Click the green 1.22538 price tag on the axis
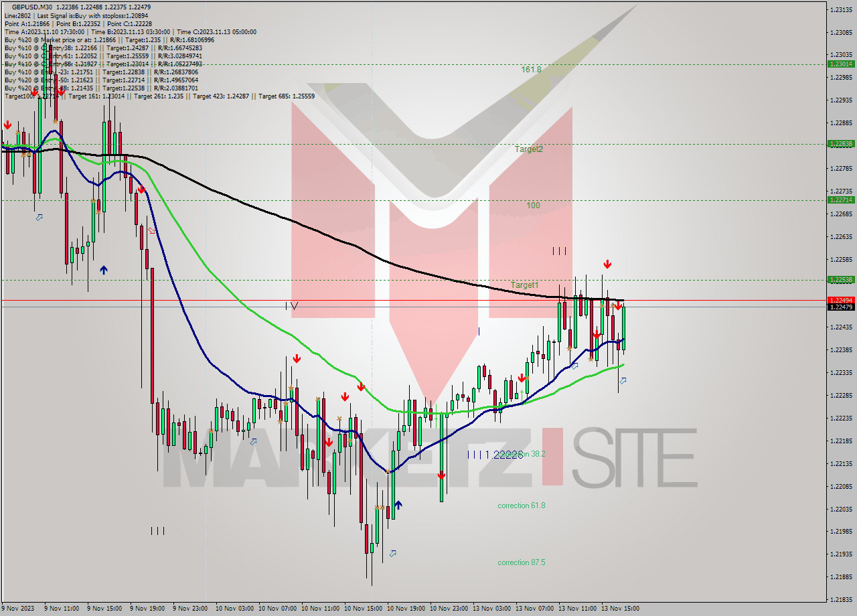This screenshot has width=857, height=616. [840, 279]
